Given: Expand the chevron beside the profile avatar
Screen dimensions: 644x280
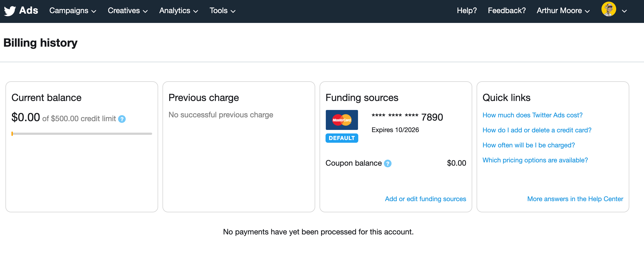Looking at the screenshot, I should (624, 11).
